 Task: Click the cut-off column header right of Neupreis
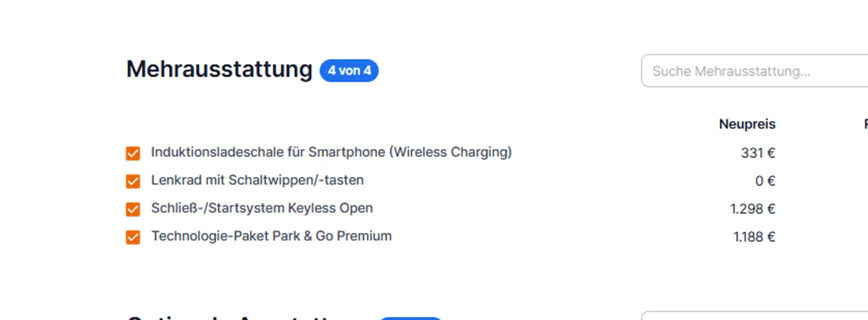[865, 124]
